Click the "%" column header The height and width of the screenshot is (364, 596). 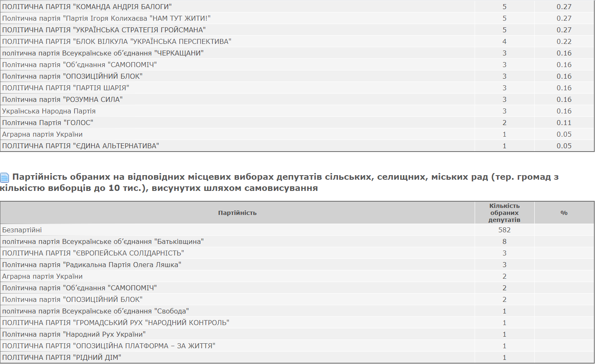(564, 213)
